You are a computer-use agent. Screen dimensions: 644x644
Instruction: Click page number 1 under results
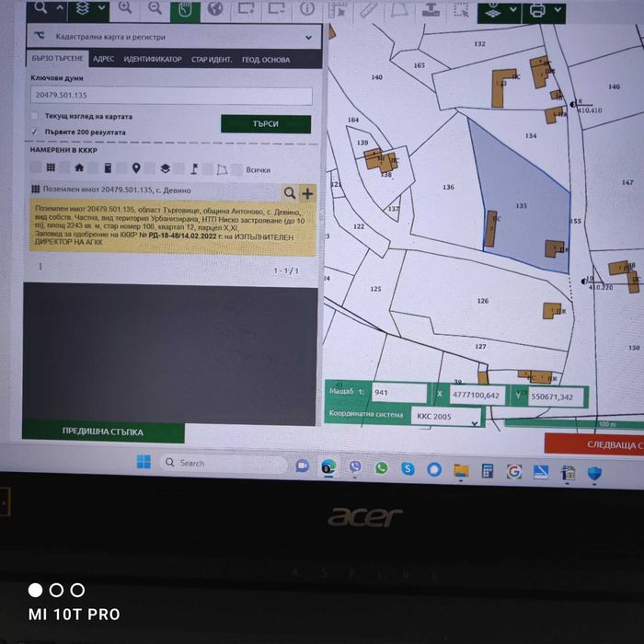point(40,266)
